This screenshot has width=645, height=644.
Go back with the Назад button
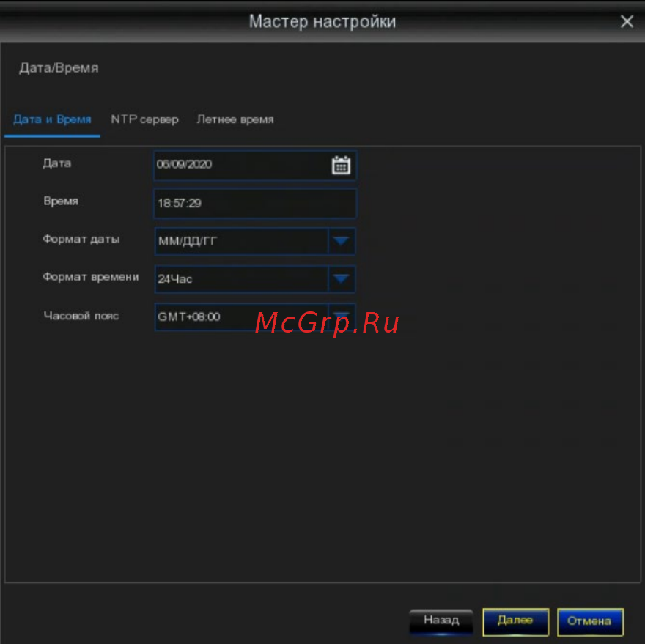pyautogui.click(x=441, y=621)
